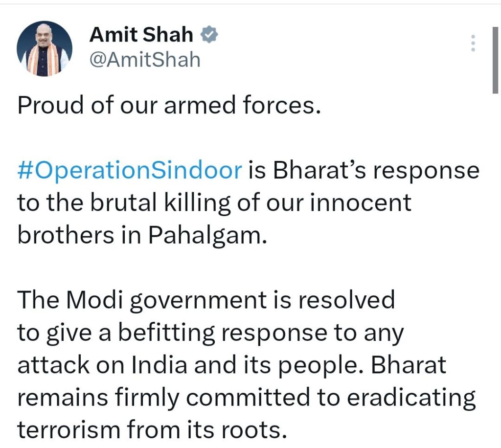Click the vertical scrollbar on the right edge
Viewport: 501px width, 448px height.
click(495, 59)
